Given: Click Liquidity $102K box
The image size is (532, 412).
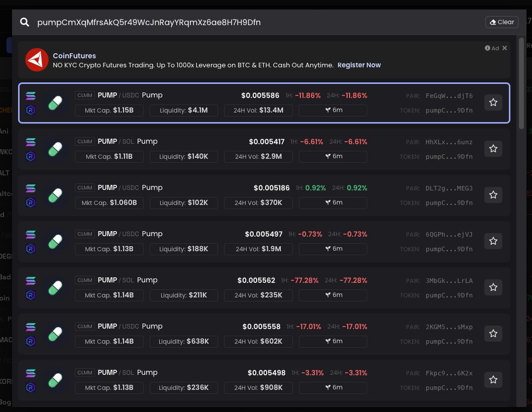Looking at the screenshot, I should pyautogui.click(x=183, y=202).
